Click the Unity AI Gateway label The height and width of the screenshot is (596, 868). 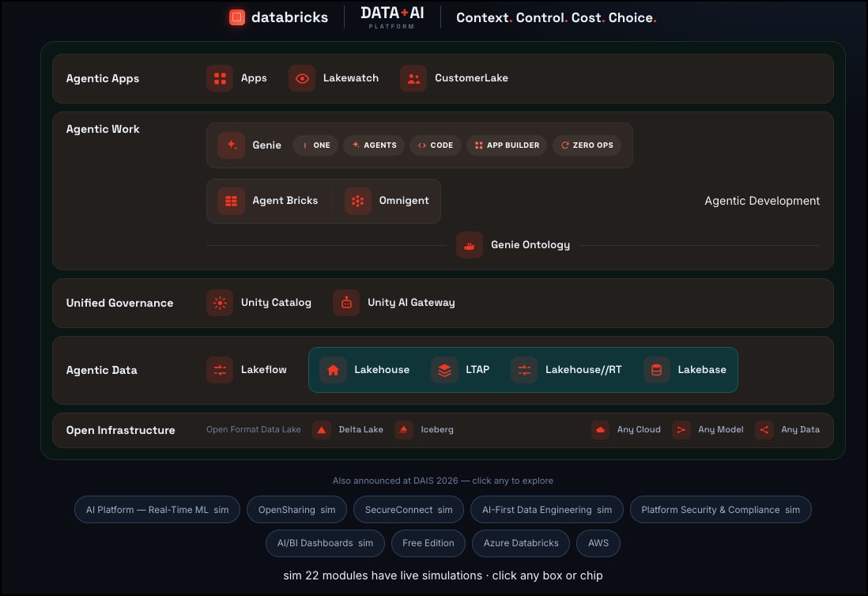411,303
